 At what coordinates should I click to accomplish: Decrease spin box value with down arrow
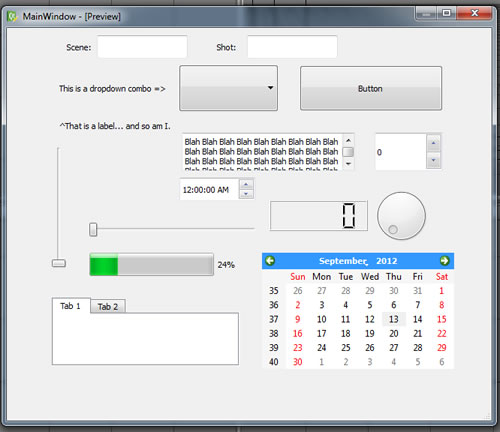tap(433, 160)
